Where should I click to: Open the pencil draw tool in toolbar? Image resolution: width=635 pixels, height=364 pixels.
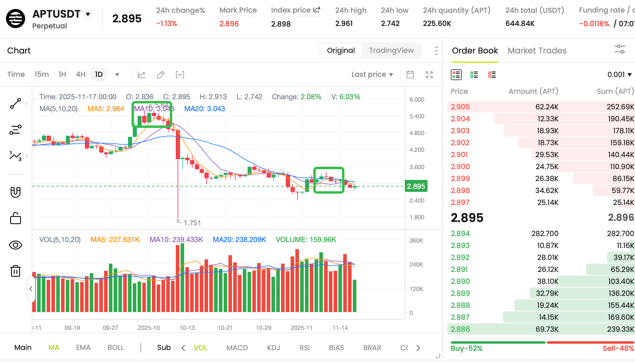161,75
